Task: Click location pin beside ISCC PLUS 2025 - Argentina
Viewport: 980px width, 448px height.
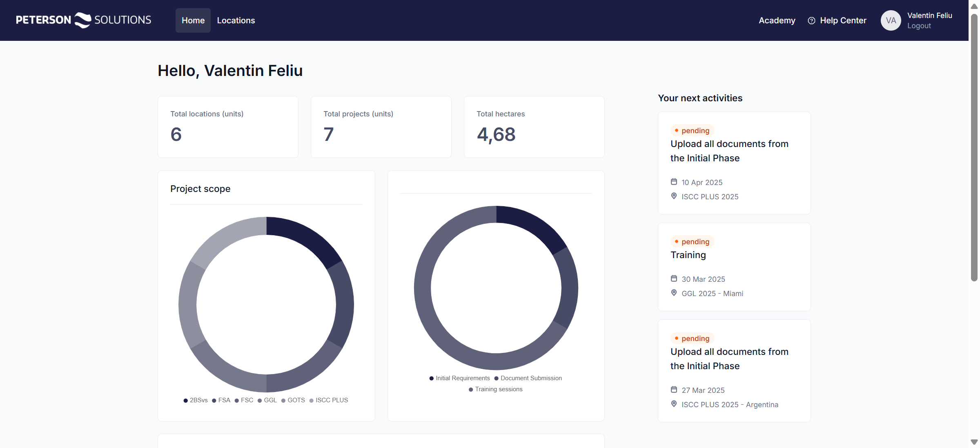Action: click(x=674, y=404)
